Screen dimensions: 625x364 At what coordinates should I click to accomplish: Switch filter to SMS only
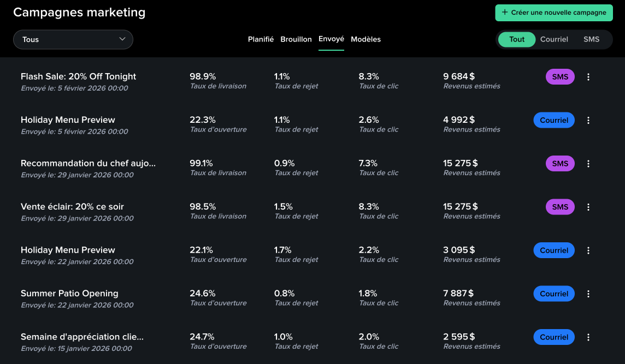pos(591,39)
